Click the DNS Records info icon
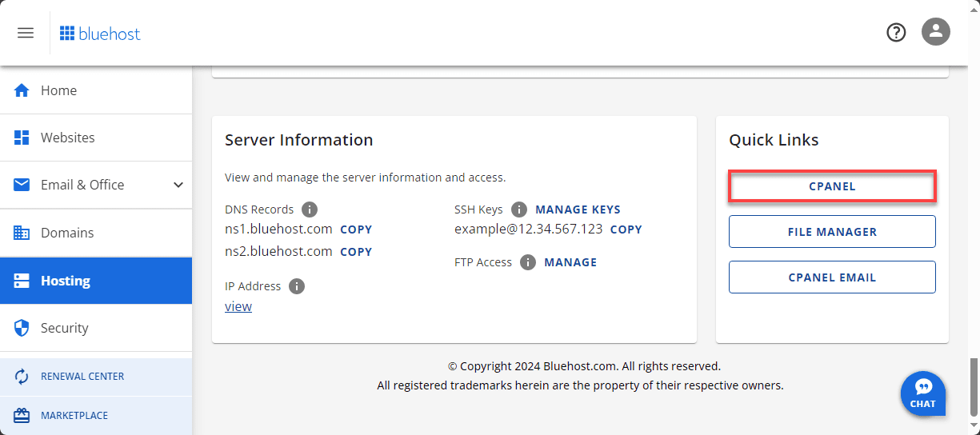 point(310,210)
